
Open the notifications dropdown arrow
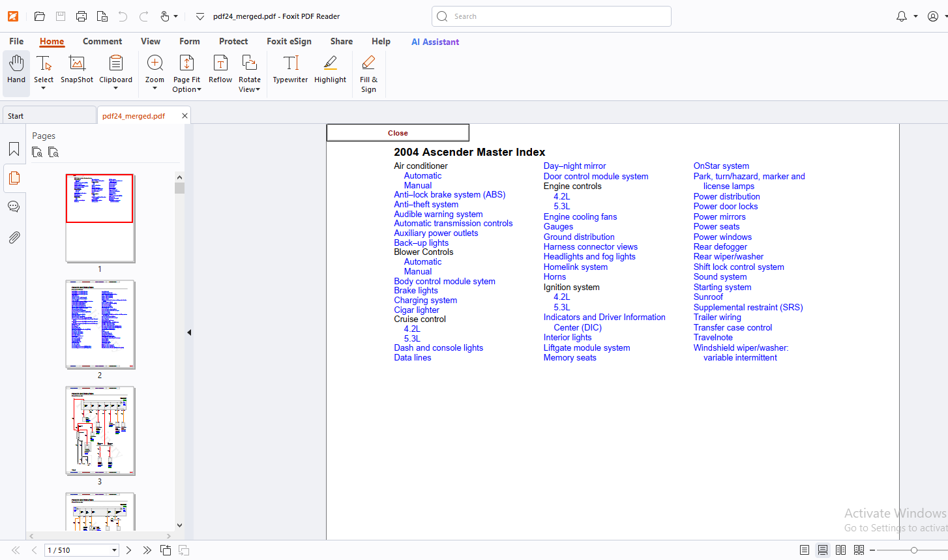tap(915, 16)
